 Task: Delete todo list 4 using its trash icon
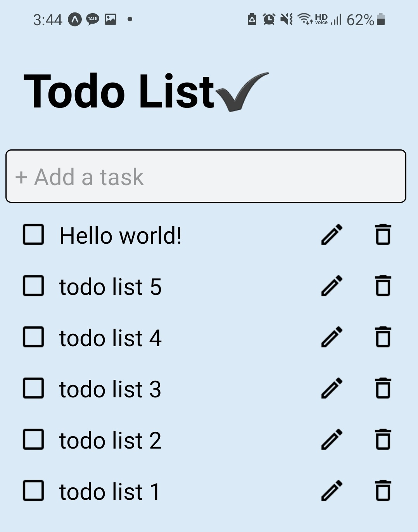point(383,338)
